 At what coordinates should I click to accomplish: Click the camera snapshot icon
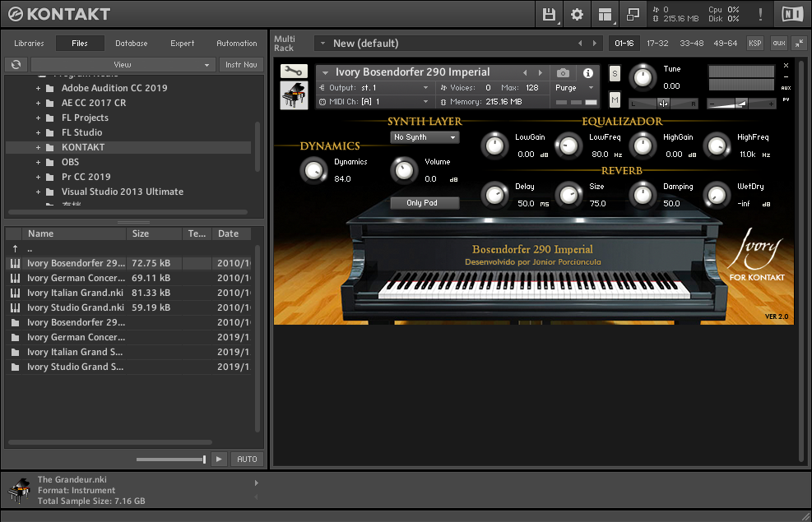[563, 72]
